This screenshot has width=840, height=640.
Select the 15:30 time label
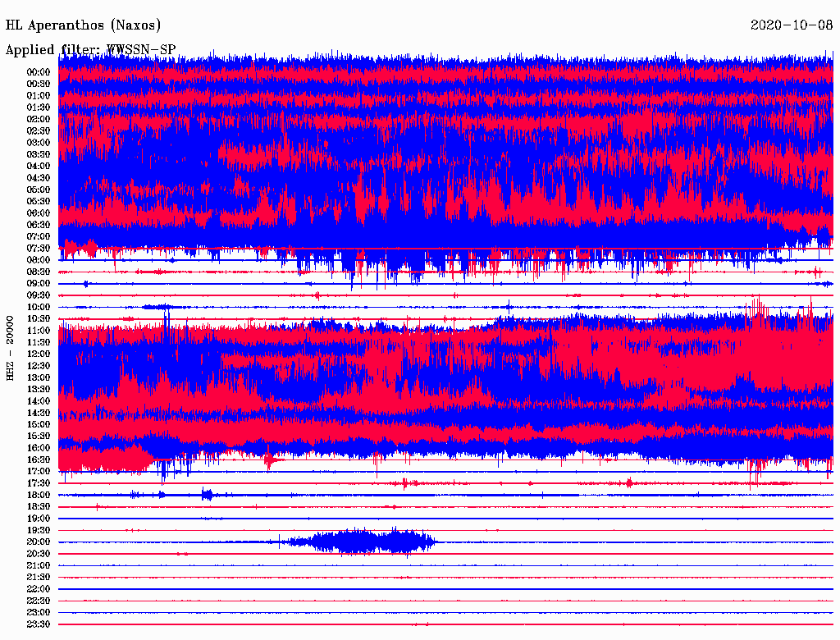39,437
